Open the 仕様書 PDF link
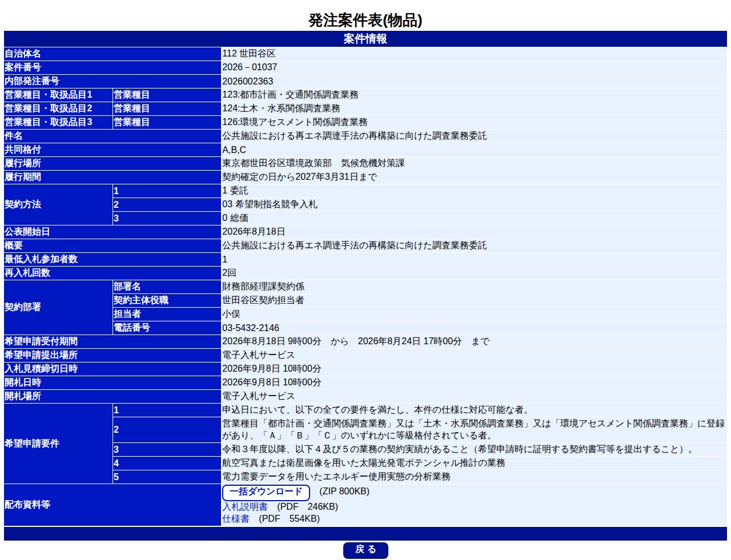 click(236, 519)
